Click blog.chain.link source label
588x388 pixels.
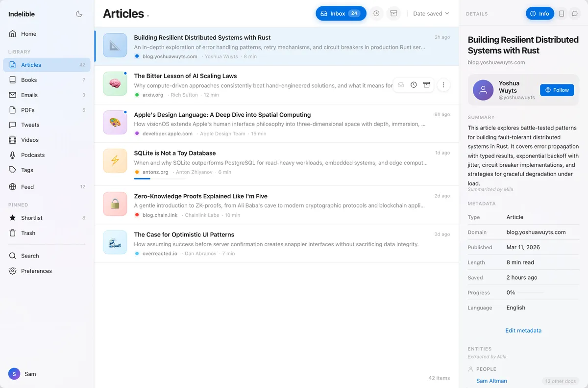160,215
